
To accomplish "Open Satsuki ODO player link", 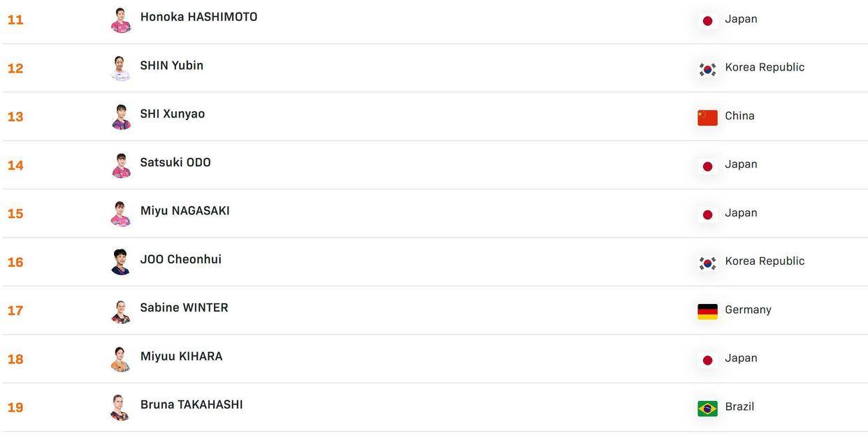I will pyautogui.click(x=175, y=163).
